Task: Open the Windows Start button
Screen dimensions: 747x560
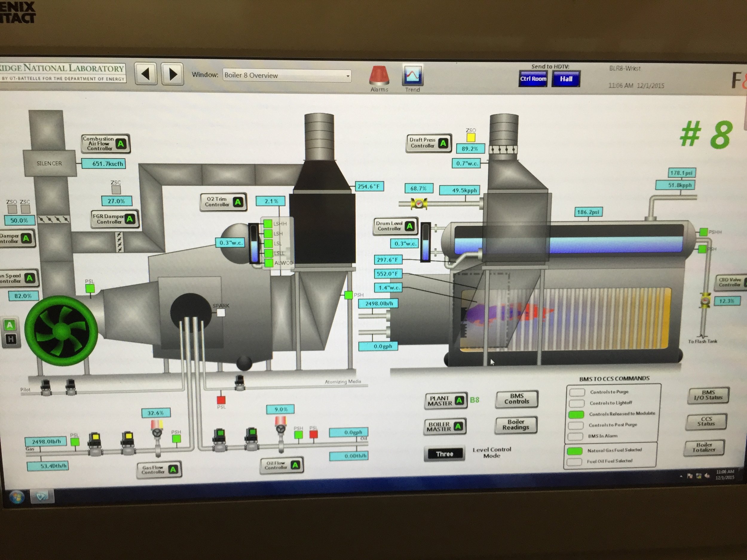Action: (16, 497)
